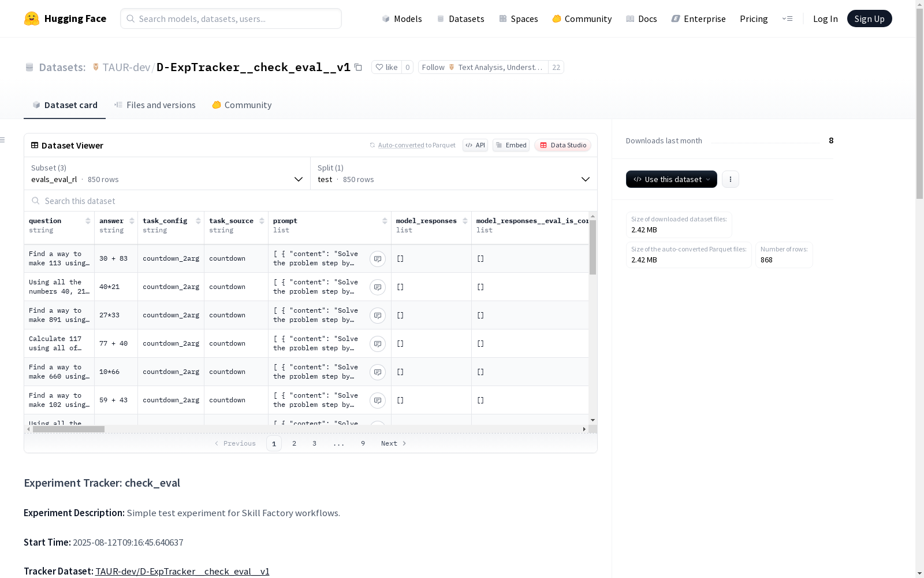Click the TAUR-dev organization avatar icon

point(96,67)
